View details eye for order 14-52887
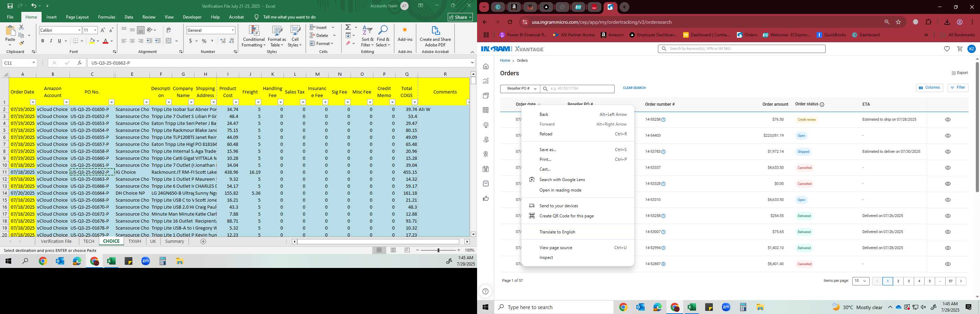Viewport: 980px width, 314px height. (948, 264)
